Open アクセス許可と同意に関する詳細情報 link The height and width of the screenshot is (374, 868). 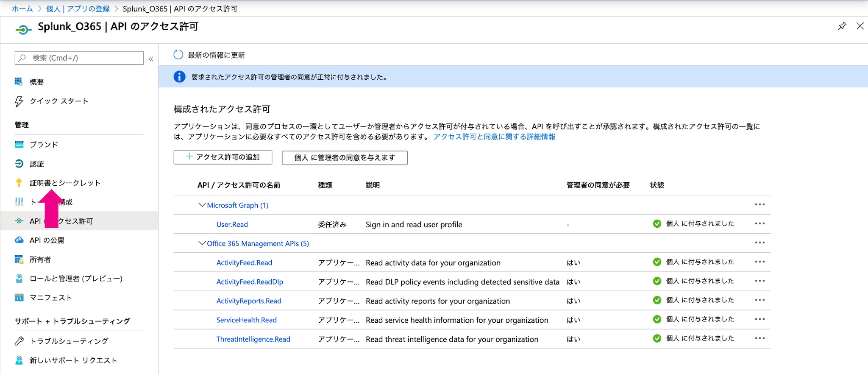[494, 137]
